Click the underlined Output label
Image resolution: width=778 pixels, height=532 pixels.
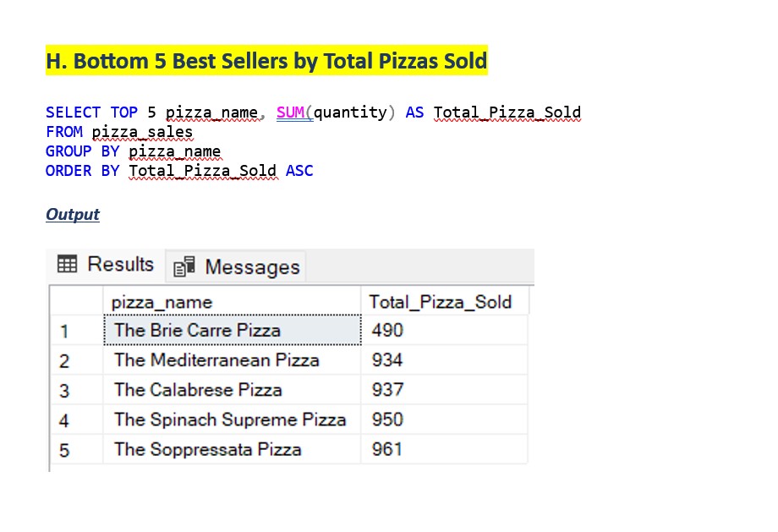pyautogui.click(x=73, y=214)
